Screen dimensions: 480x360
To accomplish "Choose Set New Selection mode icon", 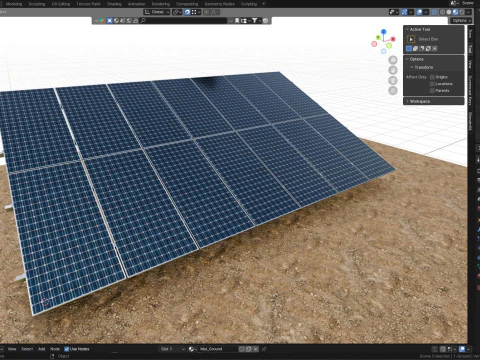I will (409, 49).
